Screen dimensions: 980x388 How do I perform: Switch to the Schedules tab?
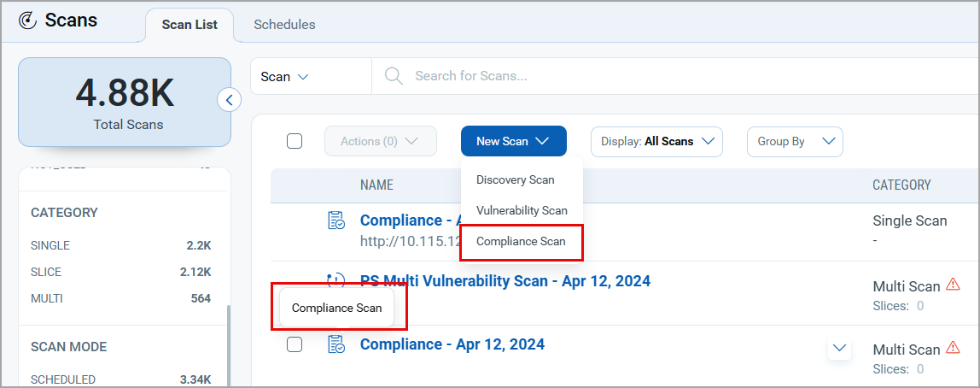click(x=284, y=25)
